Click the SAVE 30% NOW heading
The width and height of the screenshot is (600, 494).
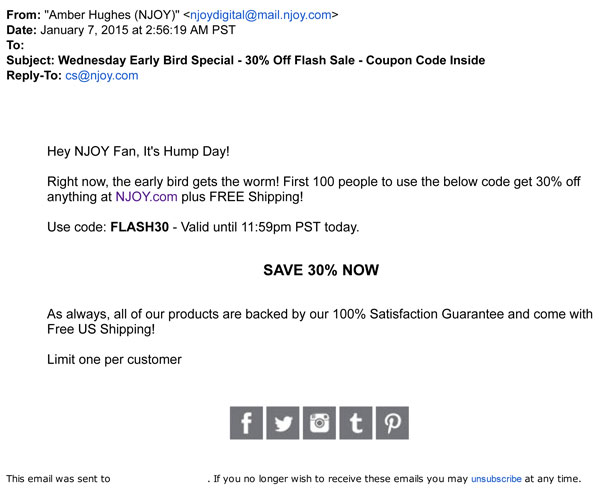coord(321,270)
